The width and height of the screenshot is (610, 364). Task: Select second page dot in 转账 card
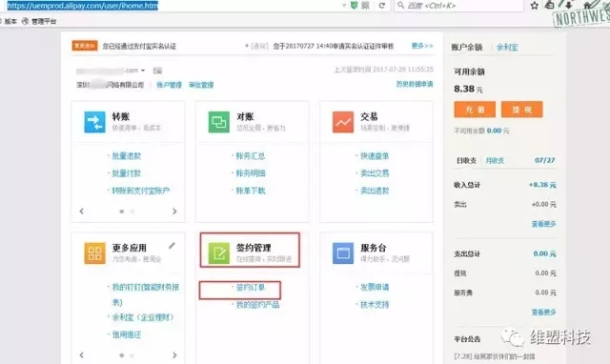(x=132, y=212)
